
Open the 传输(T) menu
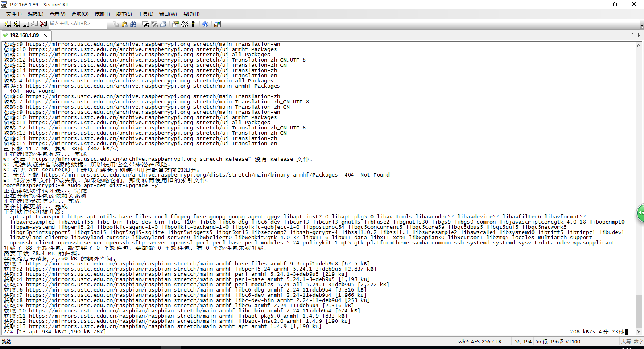(102, 14)
